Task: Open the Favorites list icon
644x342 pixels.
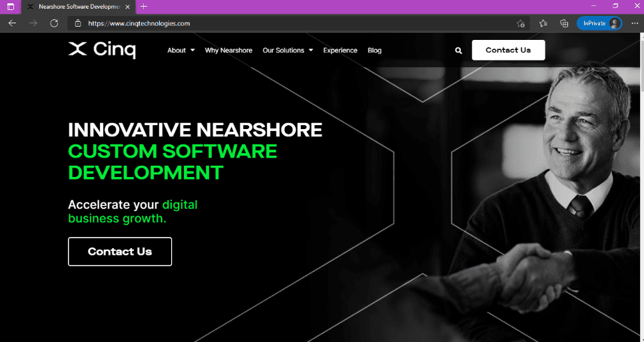Action: (x=543, y=23)
